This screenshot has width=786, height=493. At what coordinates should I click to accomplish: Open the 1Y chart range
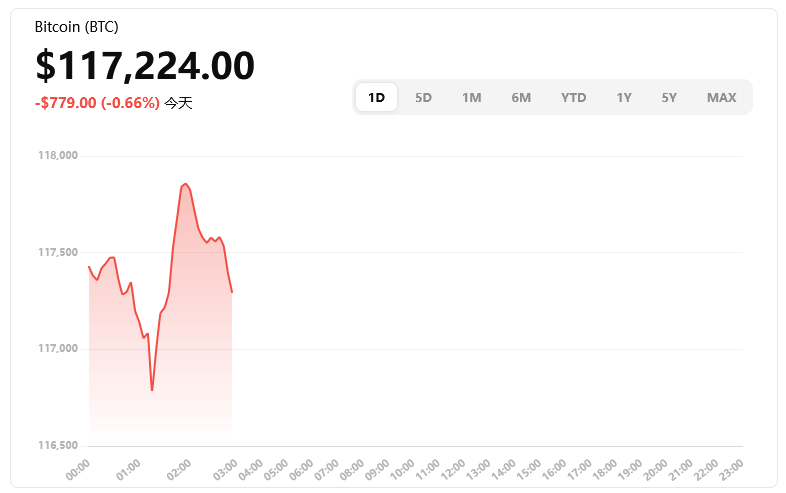tap(624, 97)
